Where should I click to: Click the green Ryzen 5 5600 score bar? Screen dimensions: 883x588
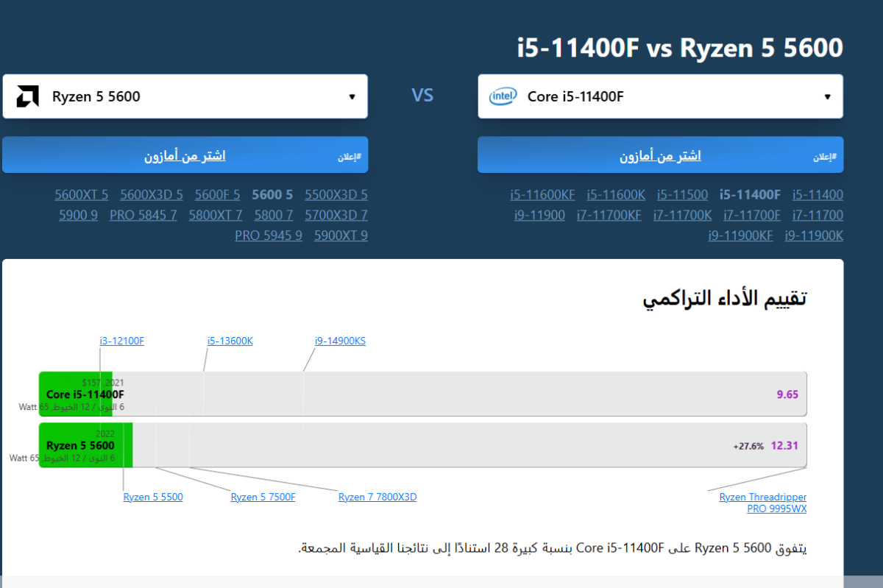[85, 445]
